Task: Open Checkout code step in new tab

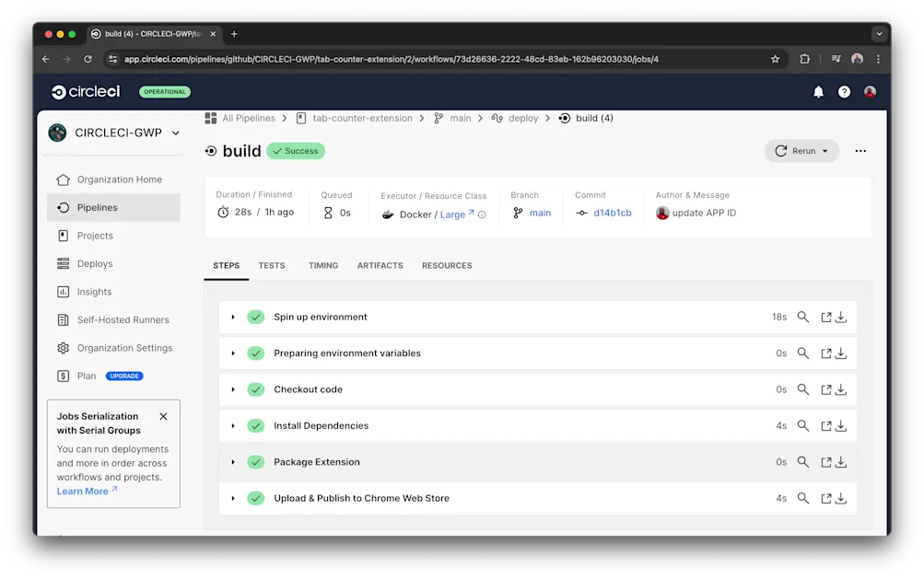Action: (821, 389)
